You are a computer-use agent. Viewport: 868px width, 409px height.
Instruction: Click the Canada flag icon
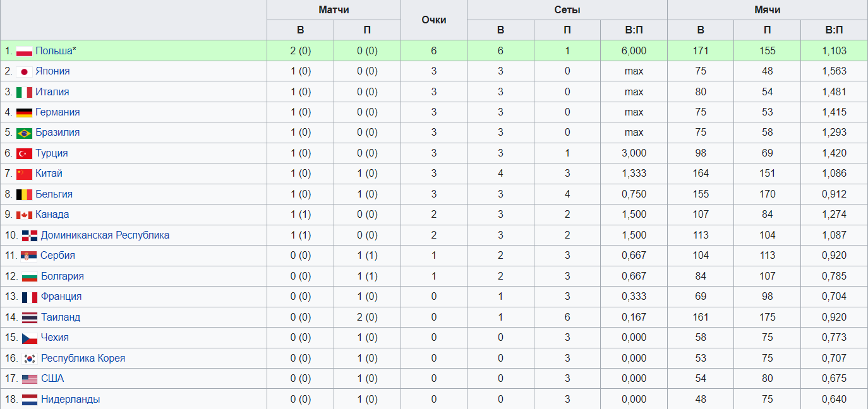point(24,215)
